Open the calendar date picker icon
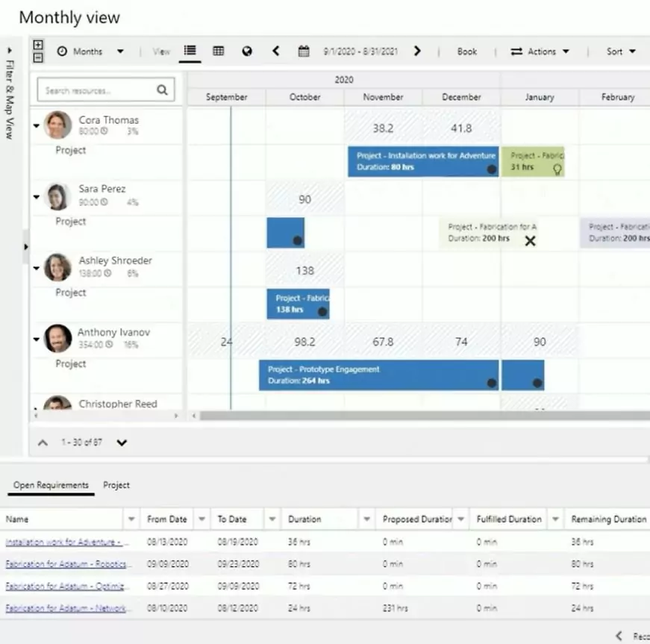 point(304,51)
